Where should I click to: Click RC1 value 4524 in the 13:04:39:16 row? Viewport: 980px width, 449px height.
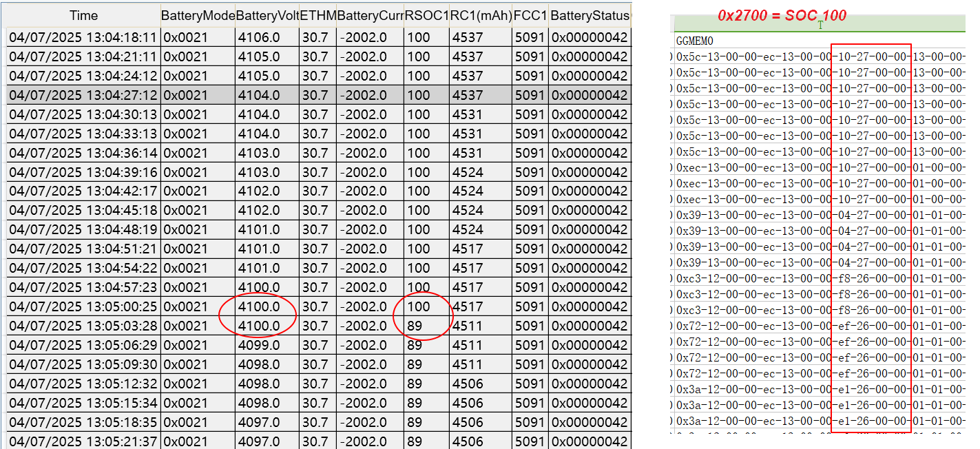coord(480,172)
